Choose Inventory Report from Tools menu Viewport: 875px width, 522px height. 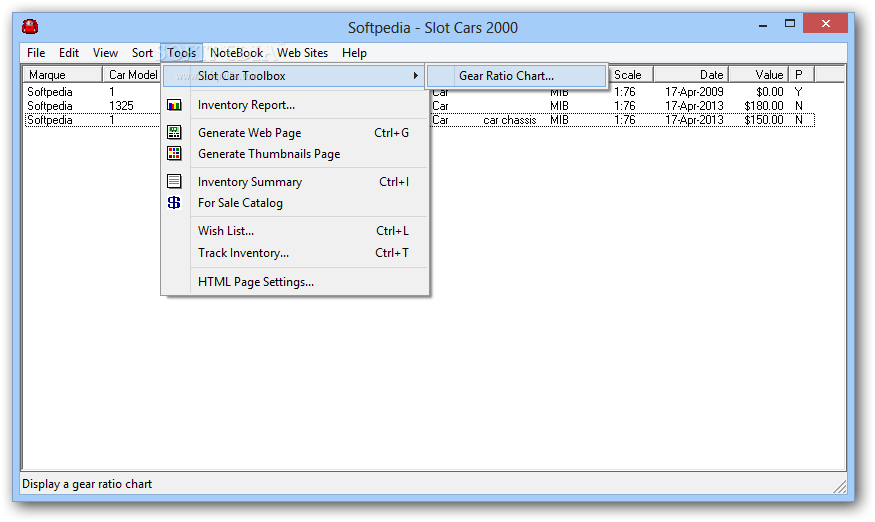[296, 105]
